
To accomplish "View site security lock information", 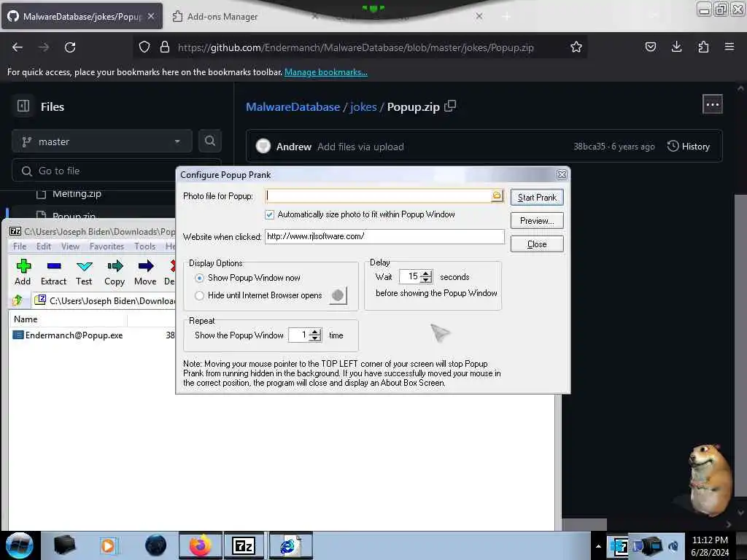I will coord(165,47).
